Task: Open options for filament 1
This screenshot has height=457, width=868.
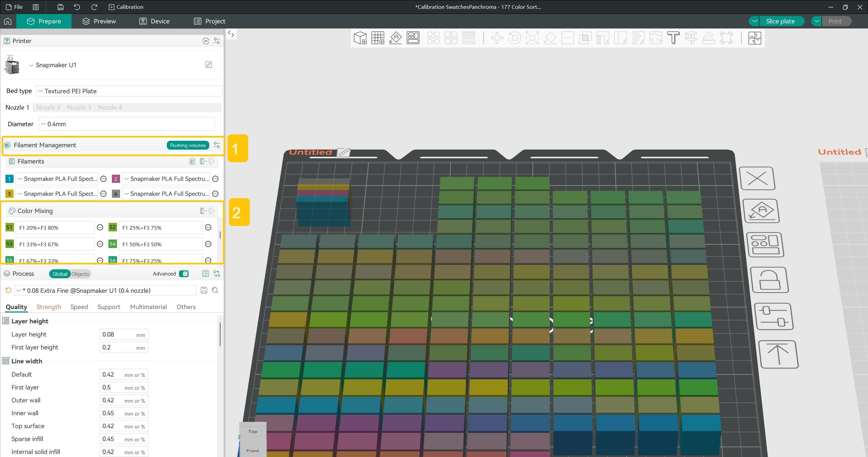Action: 104,179
